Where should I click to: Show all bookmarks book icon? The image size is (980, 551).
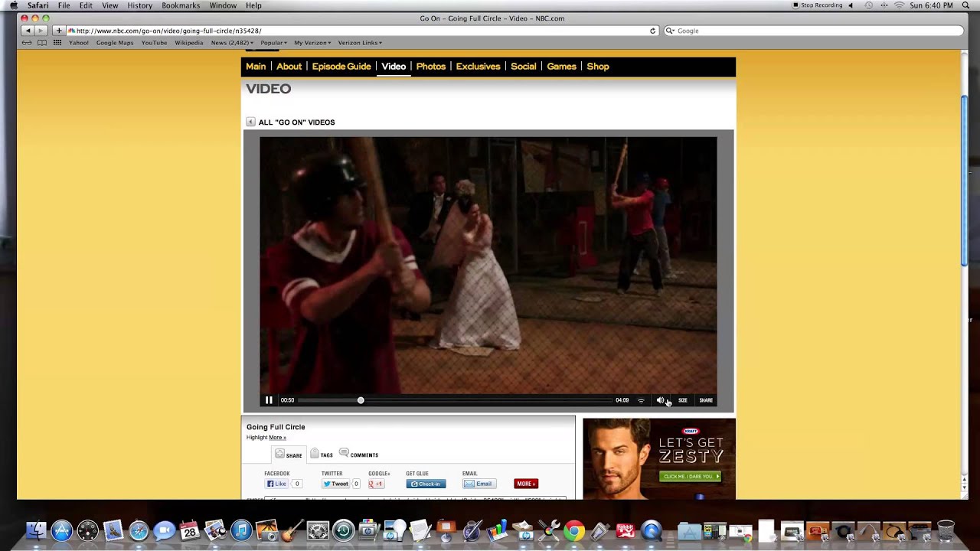click(x=42, y=43)
